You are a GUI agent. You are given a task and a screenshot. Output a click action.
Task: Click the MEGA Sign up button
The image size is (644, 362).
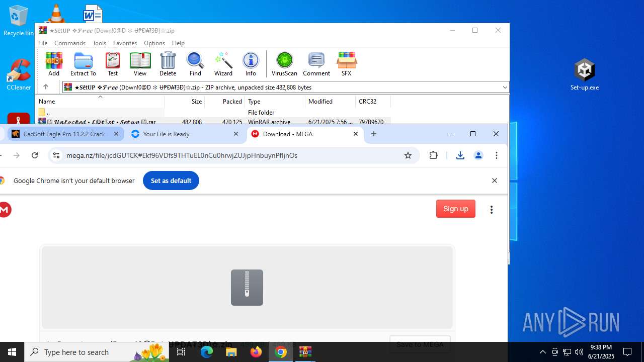click(x=456, y=209)
